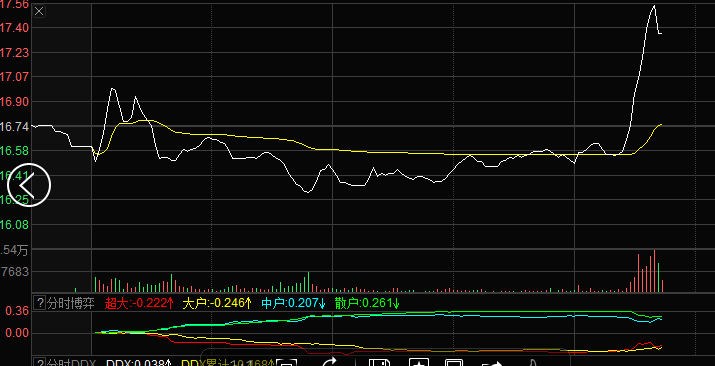Click the 7683 volume axis label
Screen dimensions: 715x366
[x=15, y=272]
